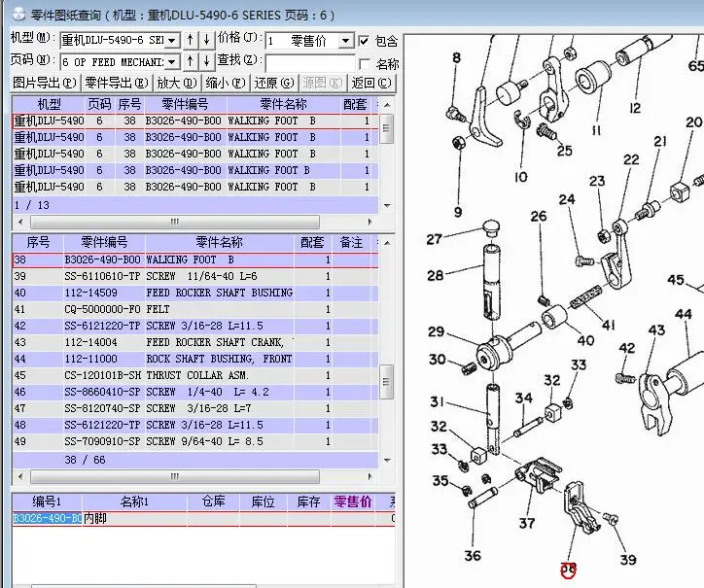Click the 放大(D) zoom in button
The height and width of the screenshot is (588, 704).
177,83
